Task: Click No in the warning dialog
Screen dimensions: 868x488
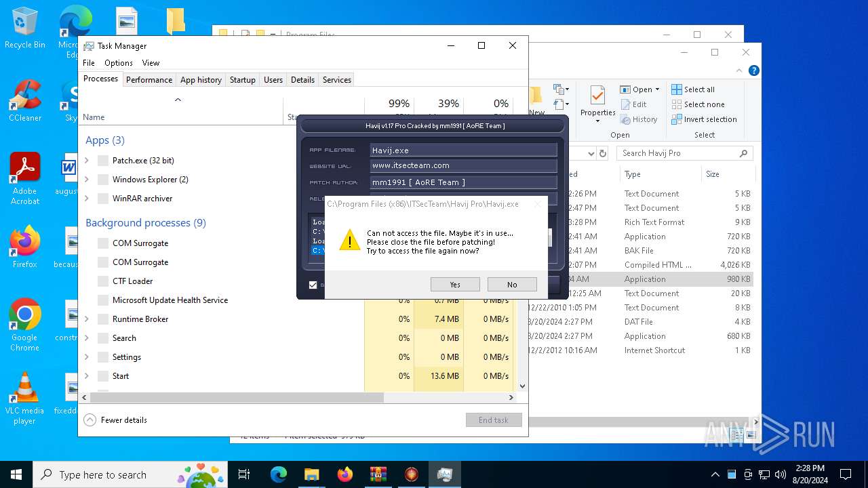Action: coord(512,285)
